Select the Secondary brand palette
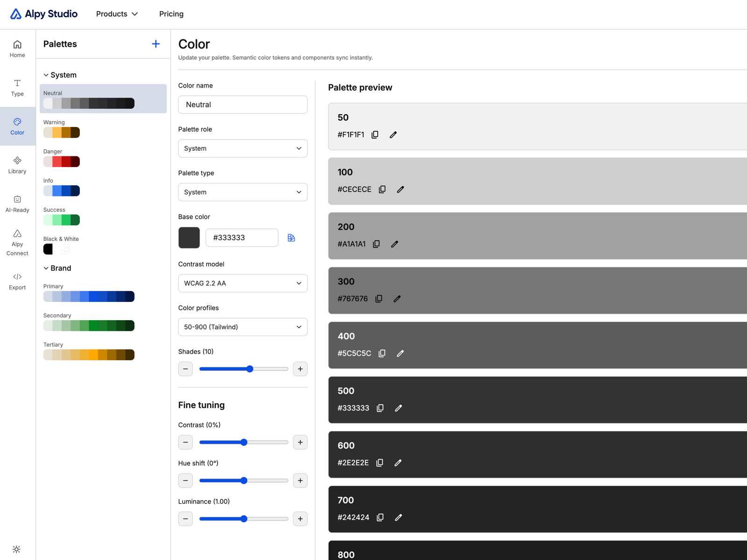This screenshot has width=747, height=560. coord(89,321)
